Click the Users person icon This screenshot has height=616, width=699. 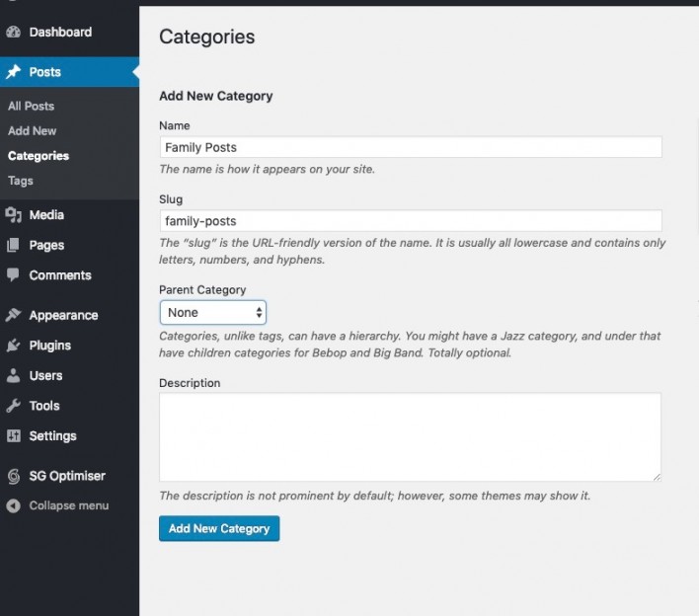tap(14, 375)
